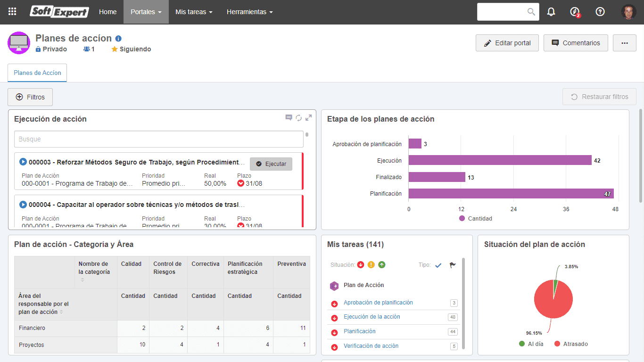Screen dimensions: 644x362
Task: Click Ejecutar on action 000003
Action: tap(271, 164)
